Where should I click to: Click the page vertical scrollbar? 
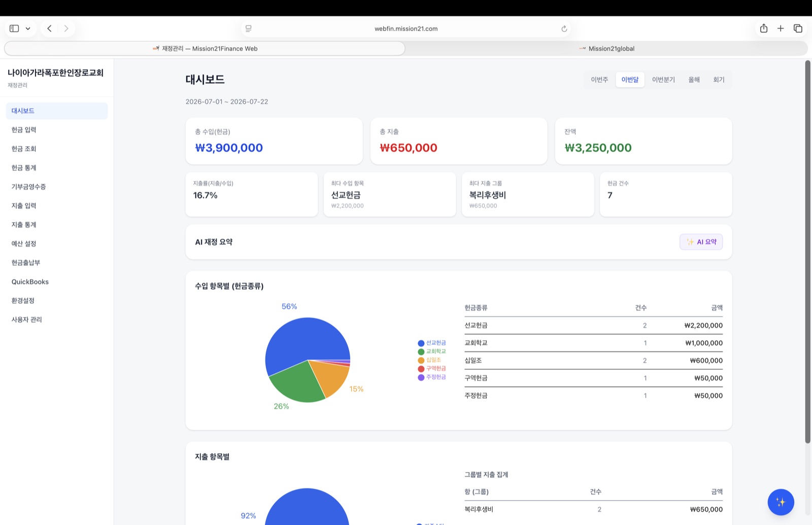click(x=807, y=252)
